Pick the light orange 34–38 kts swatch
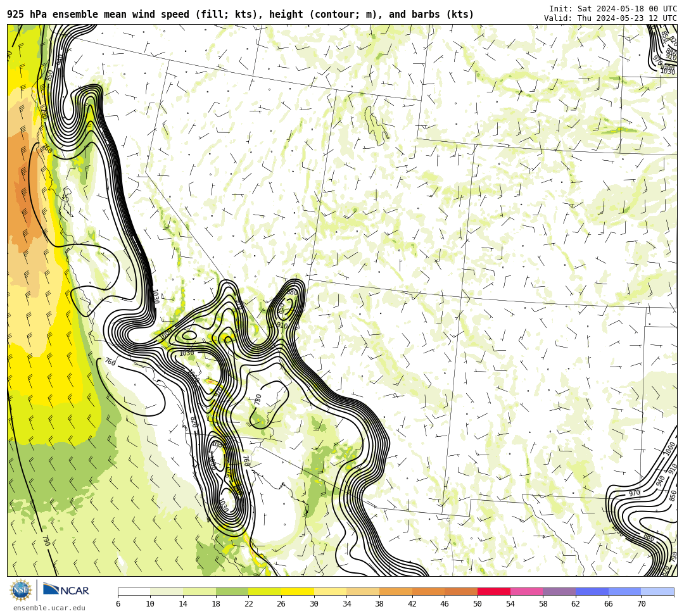 tap(363, 591)
